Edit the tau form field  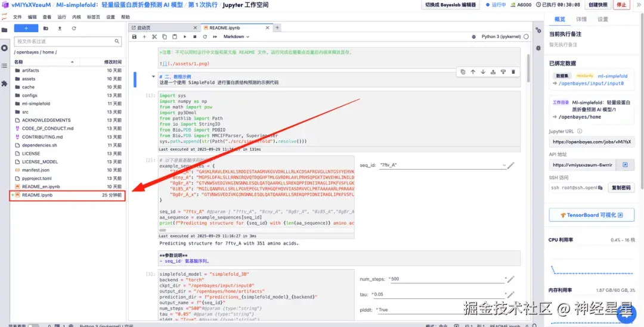click(x=439, y=295)
